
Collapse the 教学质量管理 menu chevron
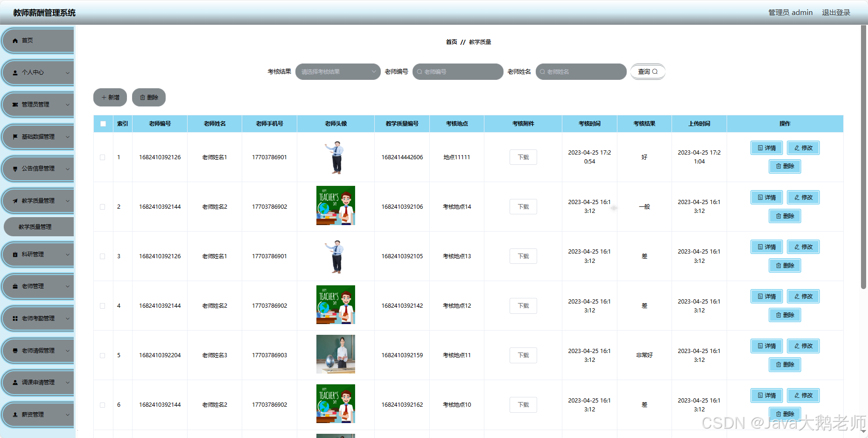pyautogui.click(x=68, y=201)
